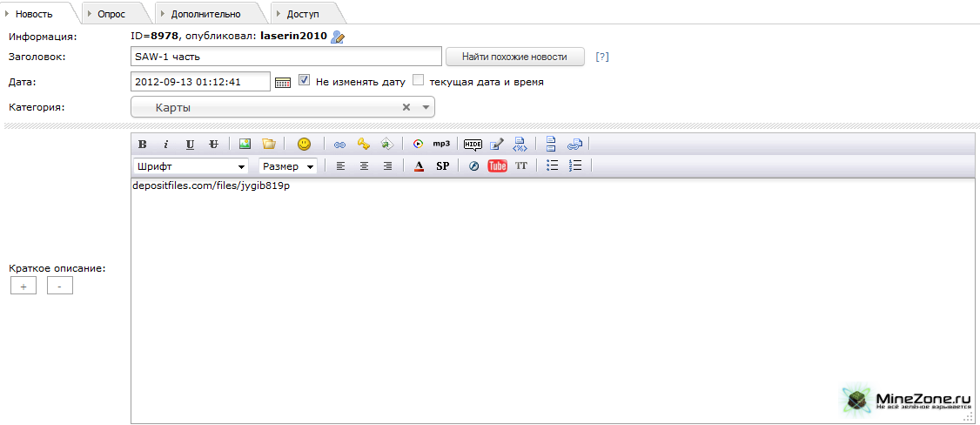This screenshot has height=425, width=980.
Task: Choose text color with the A icon
Action: (x=419, y=165)
